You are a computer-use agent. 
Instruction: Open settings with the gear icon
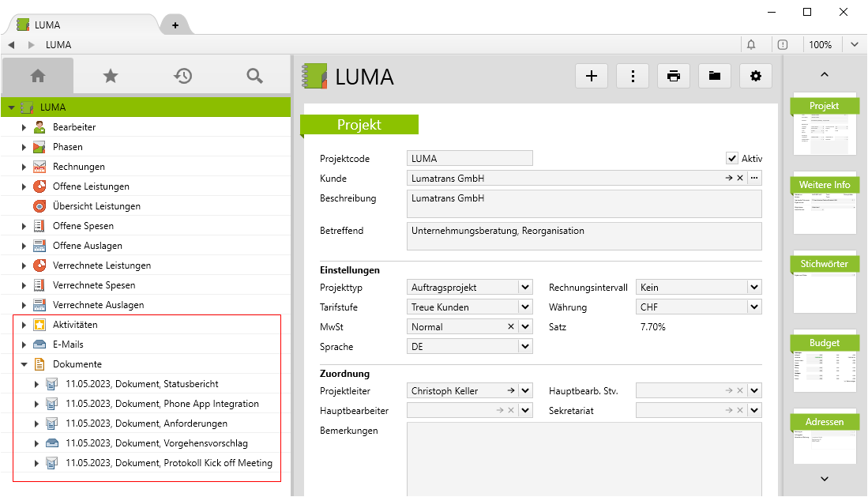(x=756, y=76)
